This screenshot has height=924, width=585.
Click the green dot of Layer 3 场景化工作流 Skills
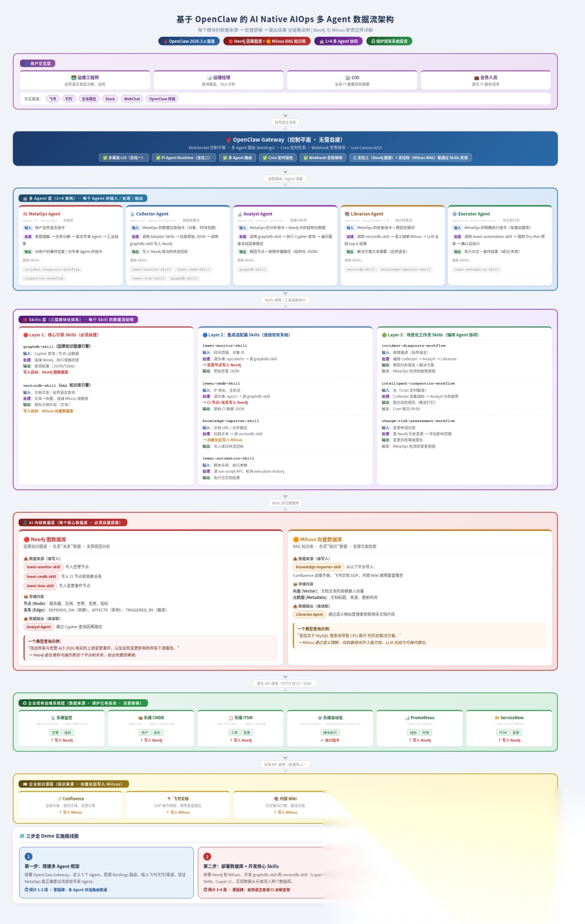coord(384,335)
